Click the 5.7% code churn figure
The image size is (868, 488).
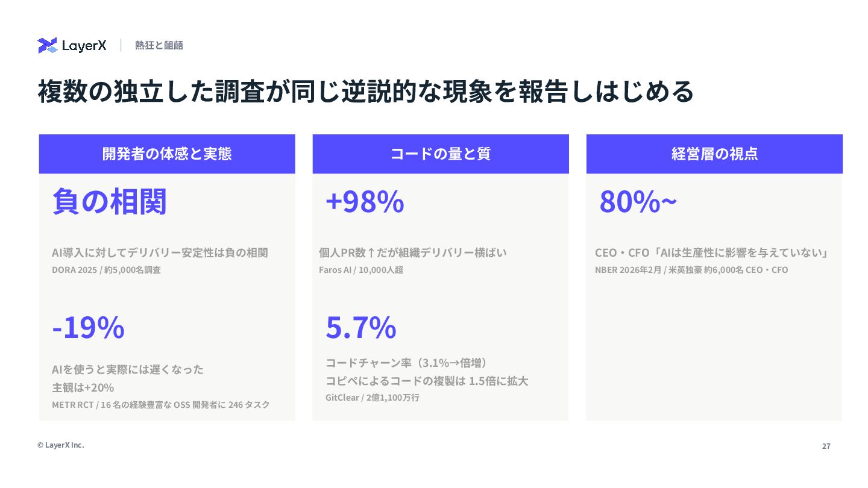point(360,327)
